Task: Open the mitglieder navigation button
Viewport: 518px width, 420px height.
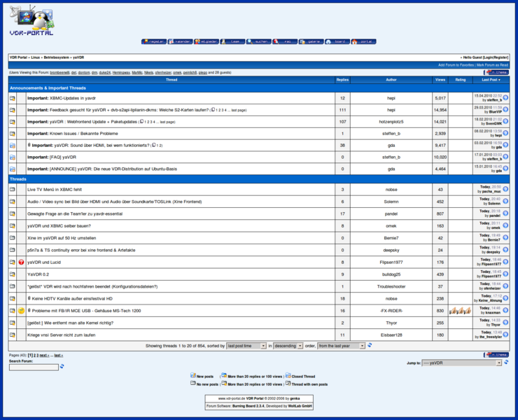Action: click(206, 41)
